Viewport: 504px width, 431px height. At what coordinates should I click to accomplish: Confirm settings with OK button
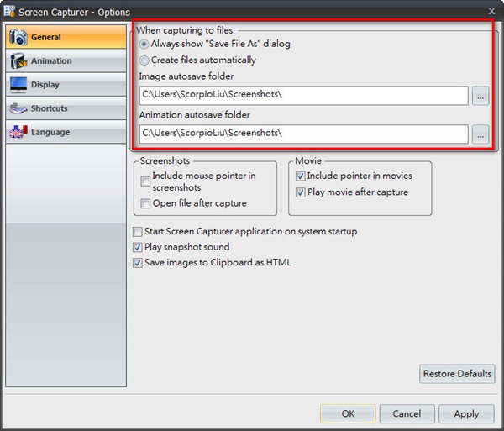tap(348, 413)
